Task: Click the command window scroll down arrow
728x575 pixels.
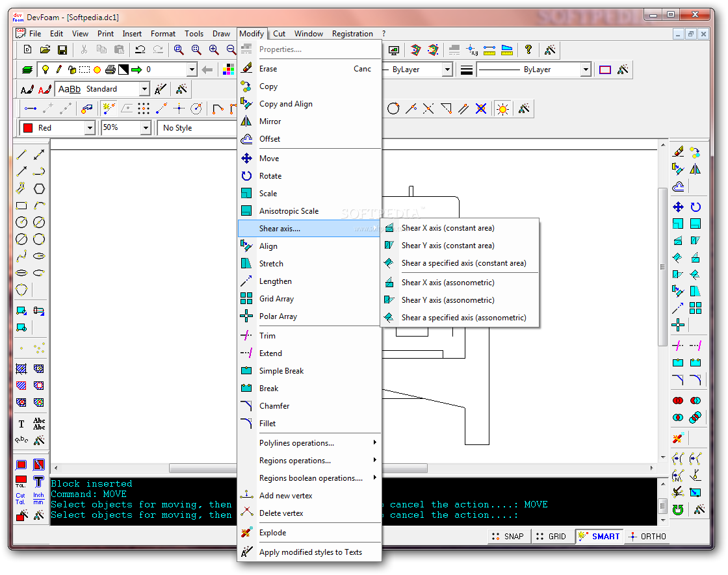Action: (x=662, y=520)
